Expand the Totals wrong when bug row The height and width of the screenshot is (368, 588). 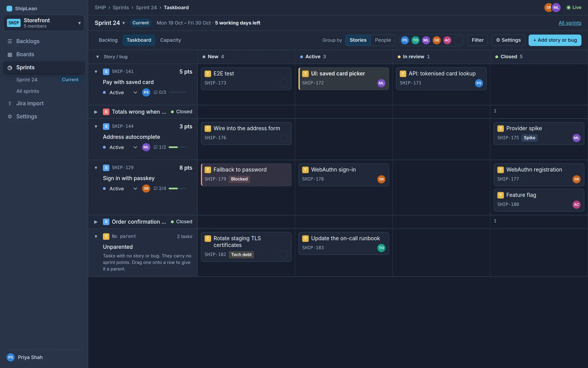(96, 112)
